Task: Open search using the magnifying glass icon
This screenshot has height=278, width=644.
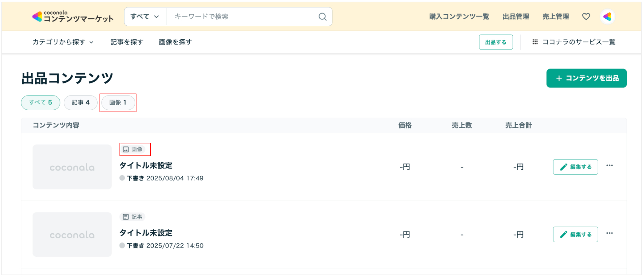Action: click(322, 16)
